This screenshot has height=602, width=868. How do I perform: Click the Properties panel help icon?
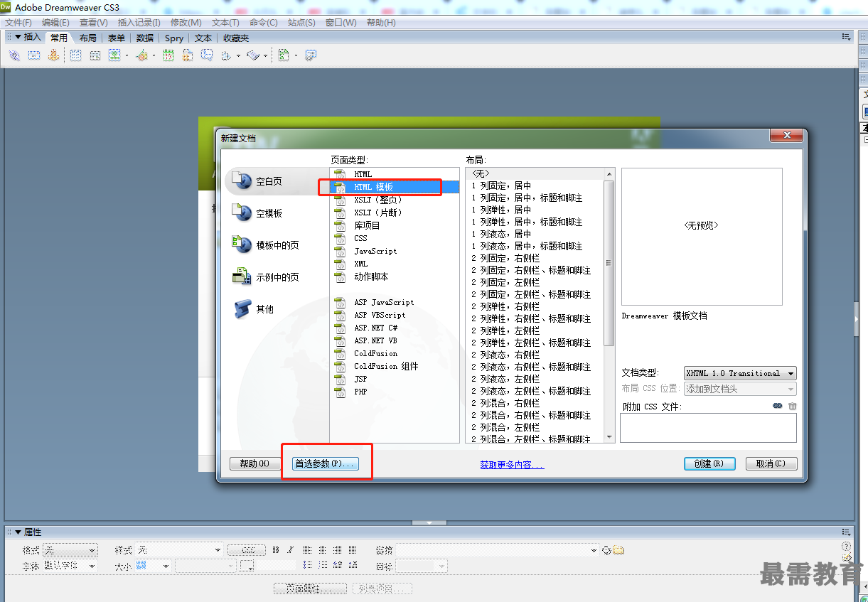tap(846, 547)
